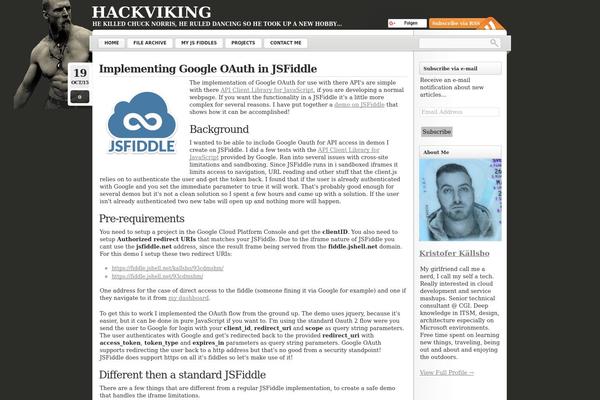Click the About Me profile photo
This screenshot has height=400, width=600.
[x=460, y=200]
